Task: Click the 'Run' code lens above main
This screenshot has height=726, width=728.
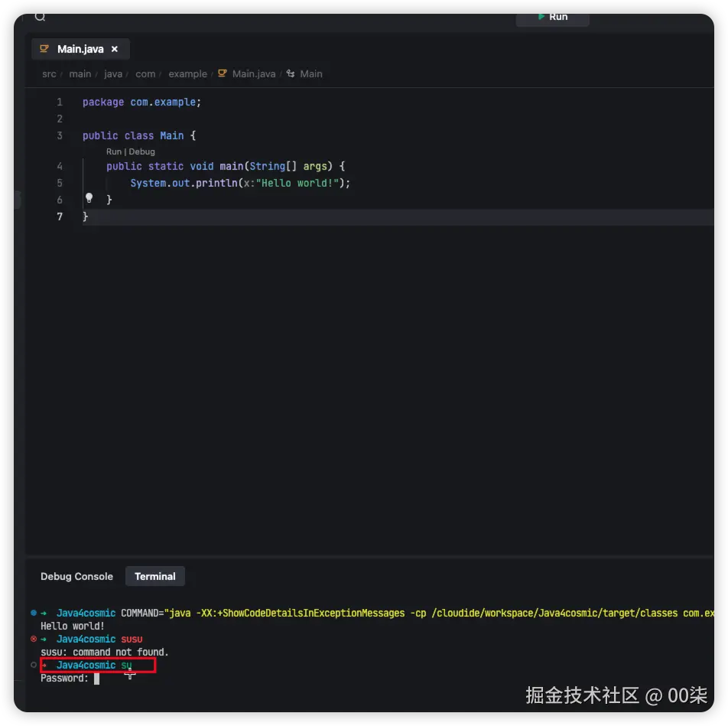Action: coord(114,151)
